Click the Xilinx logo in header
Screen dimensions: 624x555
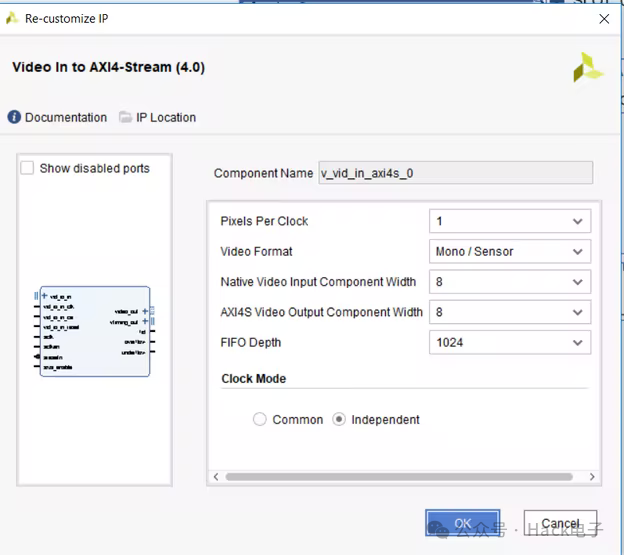[x=588, y=67]
